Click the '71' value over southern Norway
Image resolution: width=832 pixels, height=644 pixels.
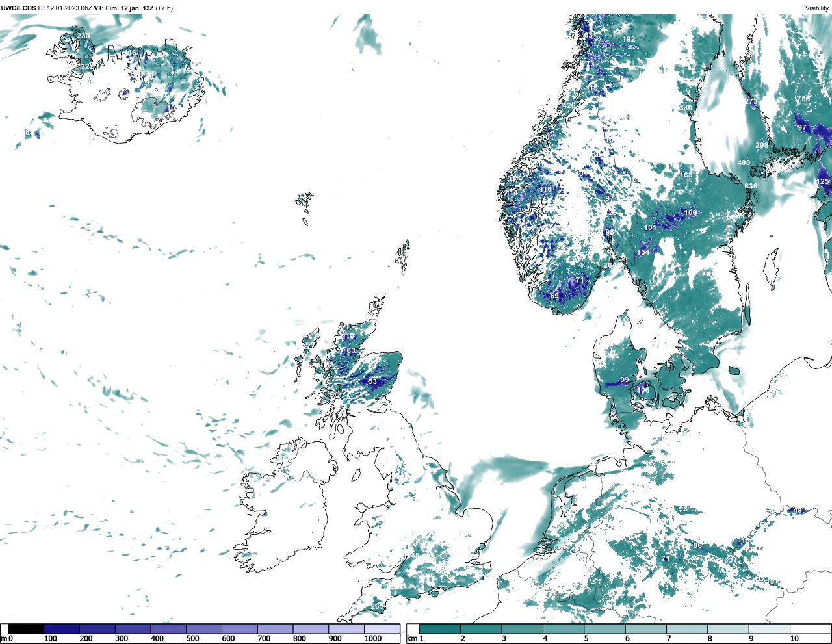(x=579, y=280)
